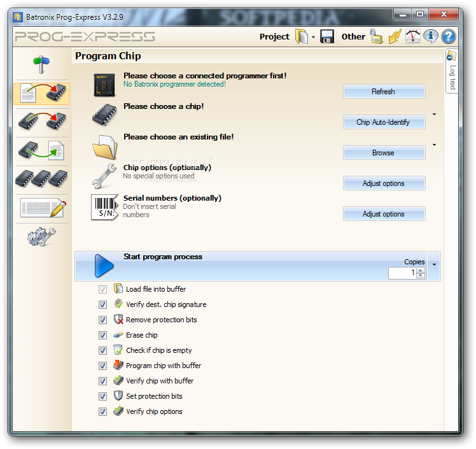Viewport: 476px width, 449px height.
Task: Open the buffer editor pencil sidebar icon
Action: pyautogui.click(x=43, y=208)
